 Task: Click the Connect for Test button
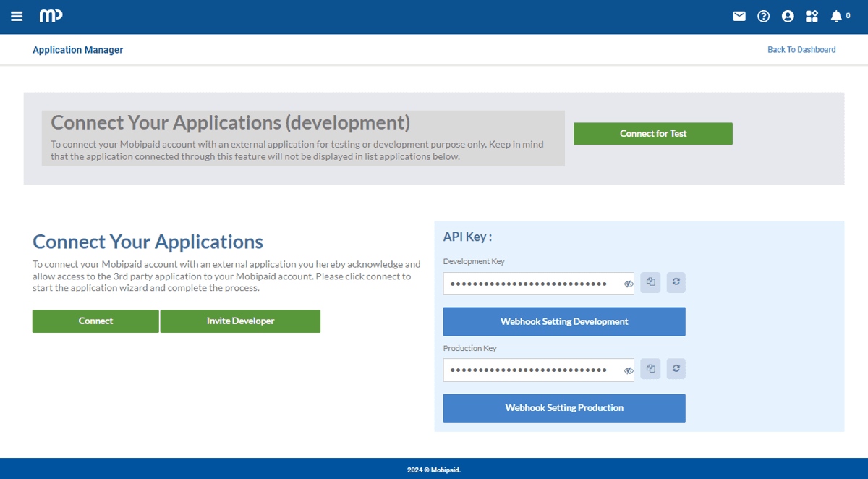pyautogui.click(x=652, y=134)
